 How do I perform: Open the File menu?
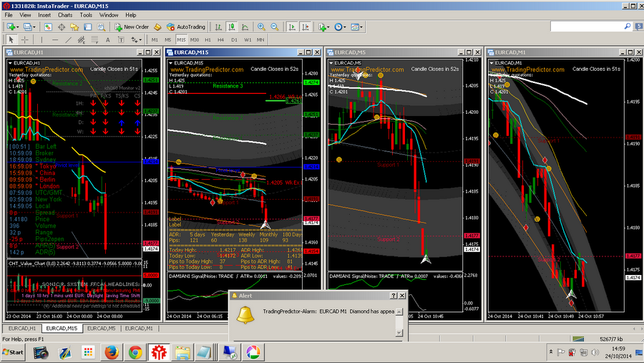pos(8,15)
